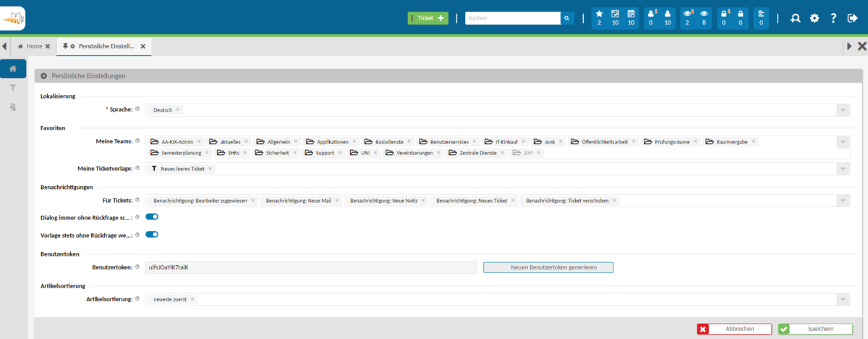The height and width of the screenshot is (339, 868).
Task: Click the search magnifier button
Action: (567, 18)
